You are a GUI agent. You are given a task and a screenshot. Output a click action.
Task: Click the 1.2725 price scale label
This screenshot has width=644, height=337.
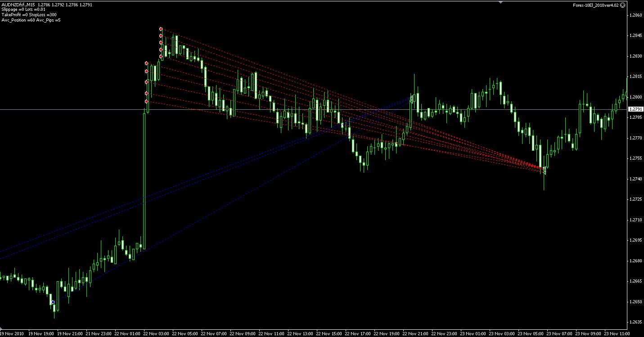point(636,199)
